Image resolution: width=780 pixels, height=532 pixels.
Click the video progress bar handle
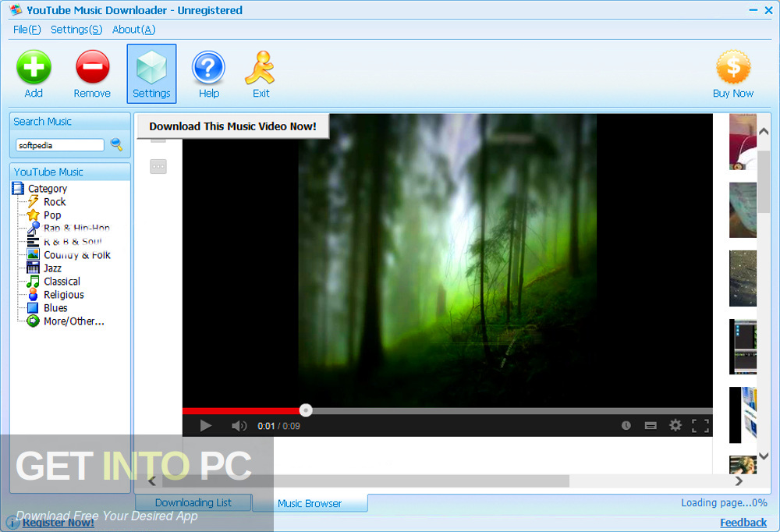[x=306, y=410]
